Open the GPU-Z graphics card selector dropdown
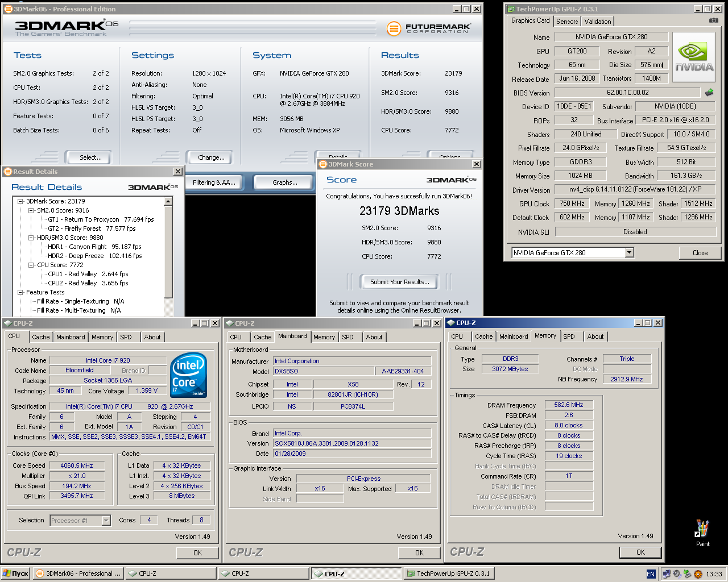 click(629, 253)
